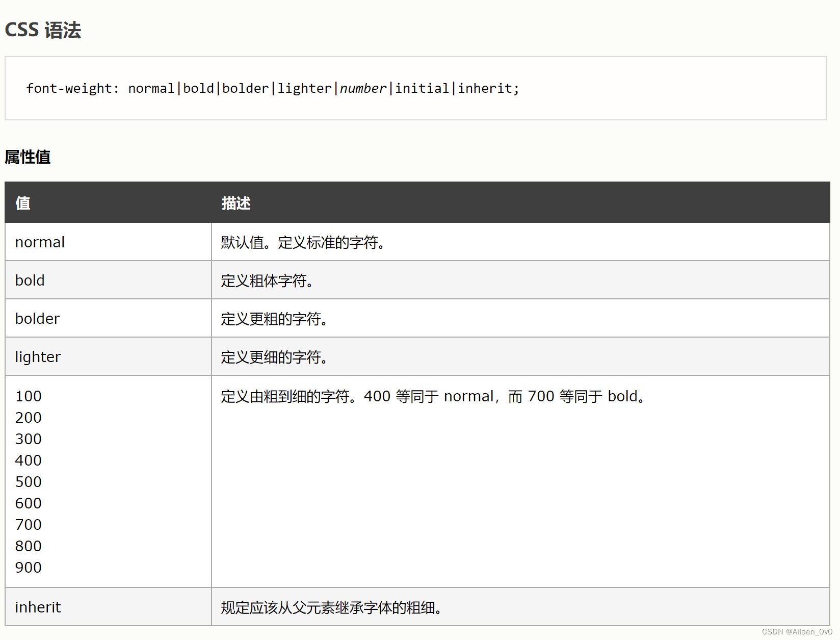Select the 'bold' value cell
Screen dimensions: 840x640
[108, 280]
